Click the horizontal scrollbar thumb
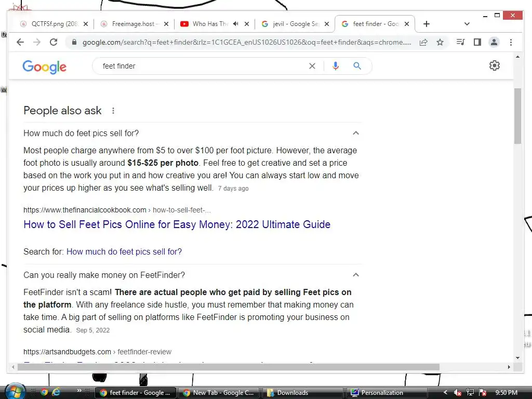This screenshot has height=399, width=532. (x=229, y=367)
